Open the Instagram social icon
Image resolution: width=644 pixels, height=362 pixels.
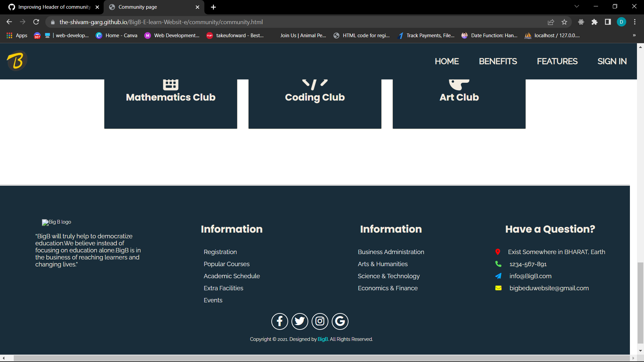[320, 321]
